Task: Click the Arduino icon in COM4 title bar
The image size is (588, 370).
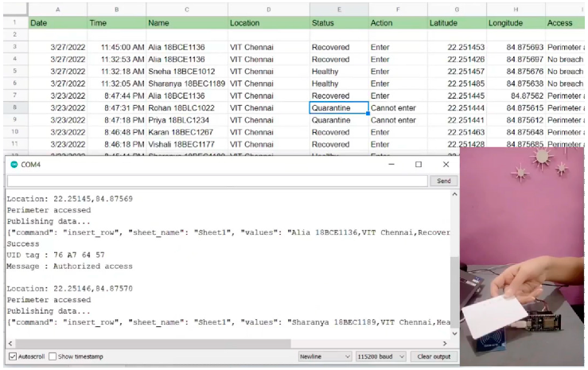Action: pos(14,164)
